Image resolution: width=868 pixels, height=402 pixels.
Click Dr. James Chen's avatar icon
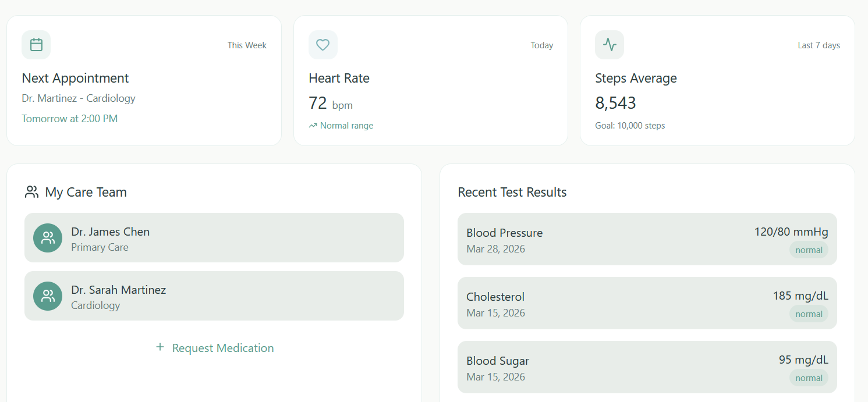tap(48, 238)
